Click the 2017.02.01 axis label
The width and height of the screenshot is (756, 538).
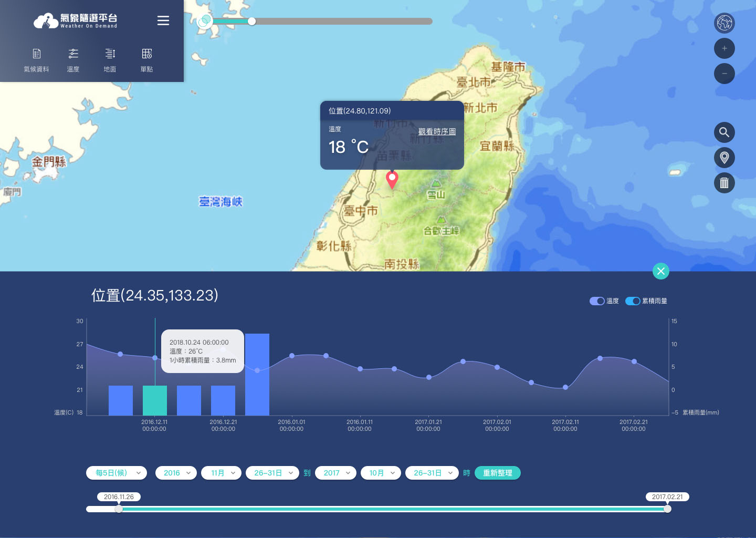click(497, 425)
